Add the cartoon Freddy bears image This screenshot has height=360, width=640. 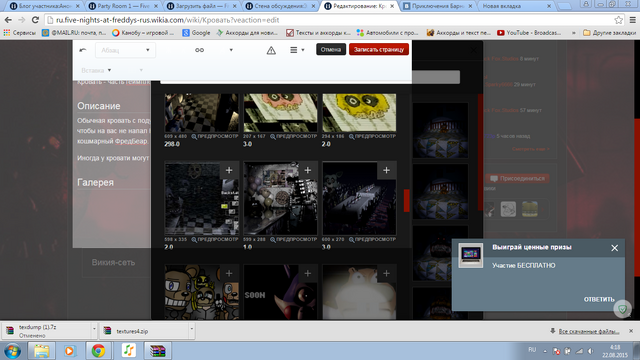229,273
